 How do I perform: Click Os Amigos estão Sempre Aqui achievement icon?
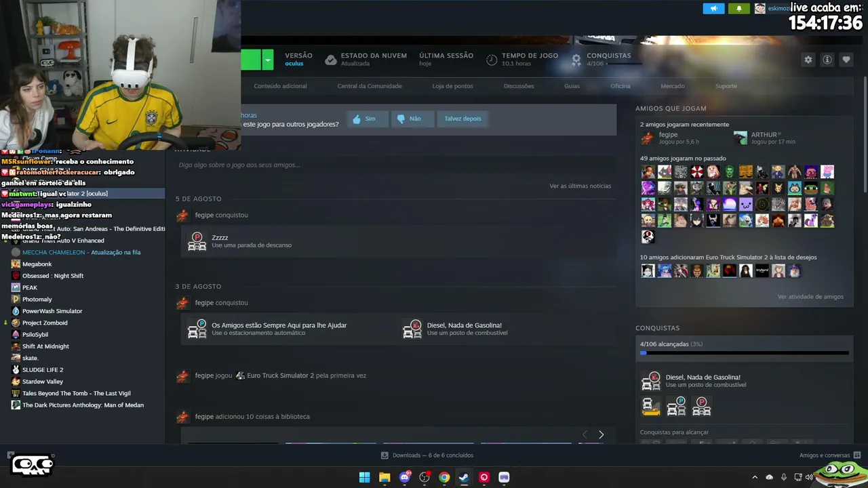pyautogui.click(x=197, y=329)
